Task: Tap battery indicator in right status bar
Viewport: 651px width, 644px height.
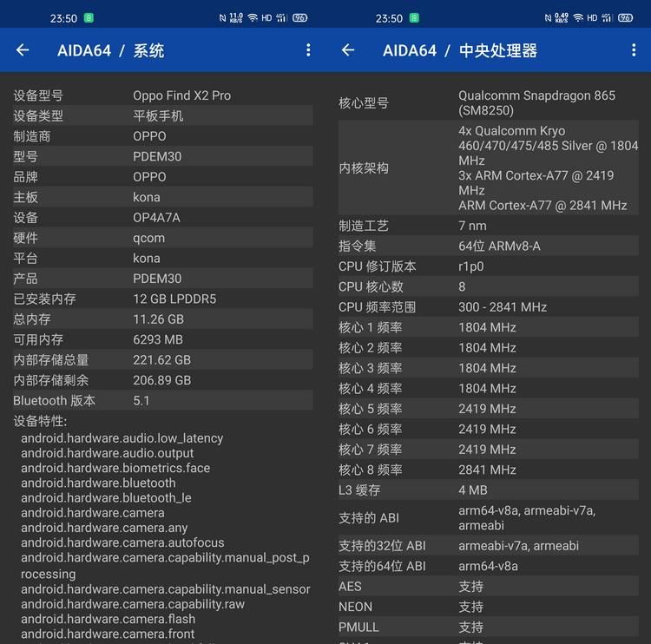Action: (x=625, y=18)
